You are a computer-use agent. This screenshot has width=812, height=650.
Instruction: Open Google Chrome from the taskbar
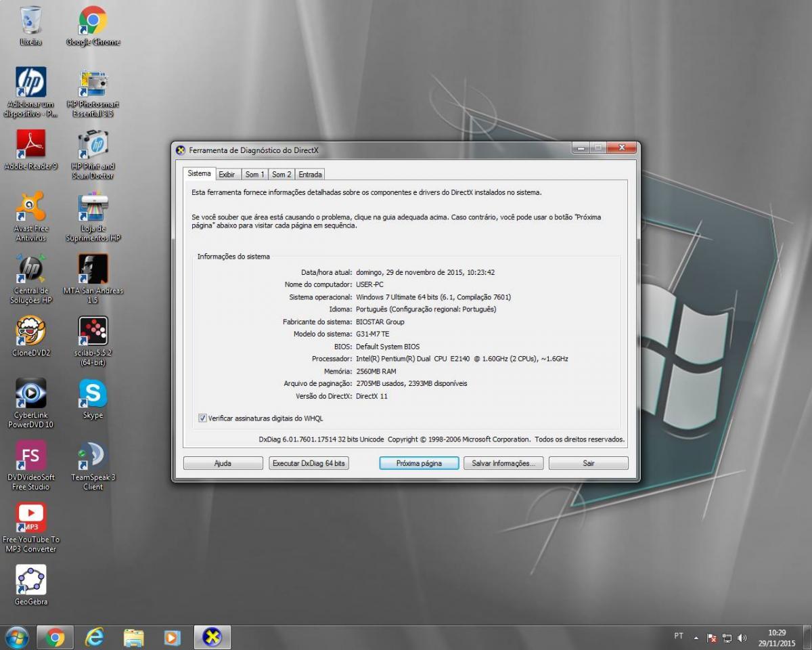(x=55, y=637)
